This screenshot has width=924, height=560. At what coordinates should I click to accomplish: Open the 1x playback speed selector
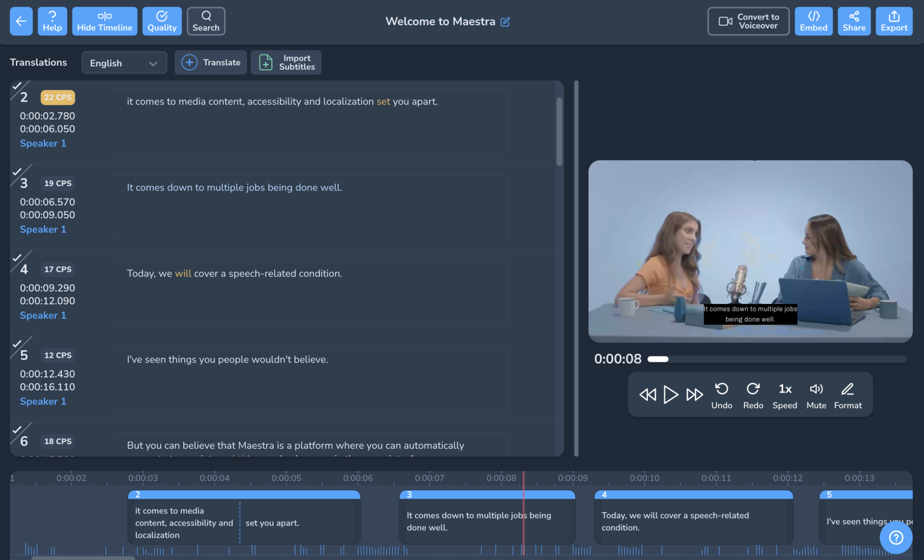(x=785, y=394)
